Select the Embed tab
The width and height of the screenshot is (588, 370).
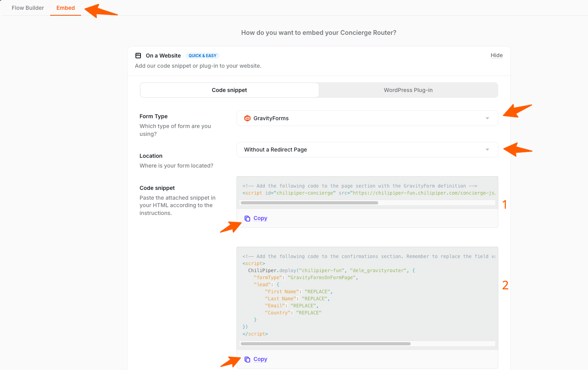pos(65,8)
